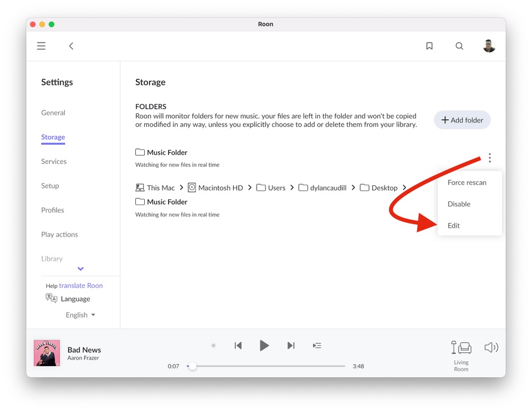Click the Language translate icon
The width and height of the screenshot is (532, 412).
[51, 298]
